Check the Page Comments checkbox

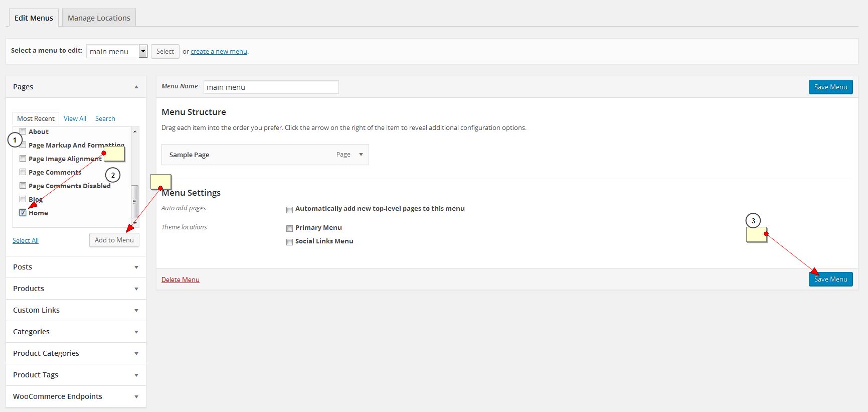[23, 172]
